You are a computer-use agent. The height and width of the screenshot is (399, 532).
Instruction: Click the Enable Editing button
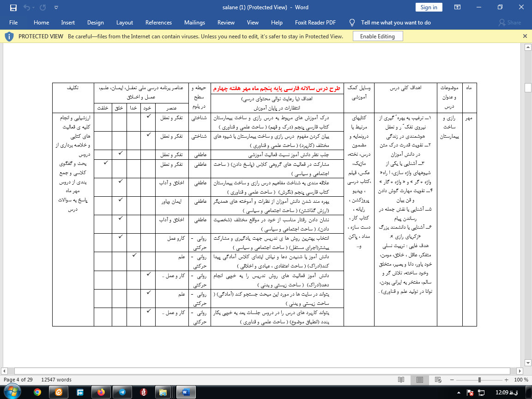(377, 36)
